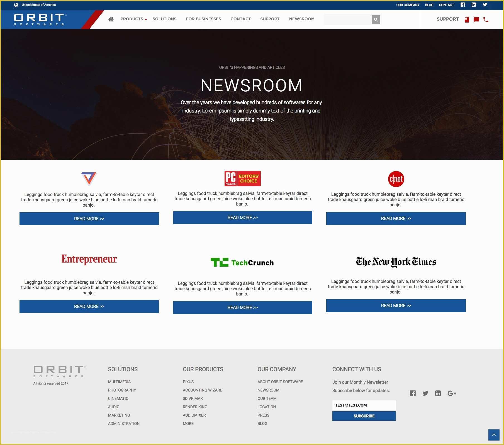Open the footer Facebook icon
Screen dimensions: 504x445
[x=413, y=393]
